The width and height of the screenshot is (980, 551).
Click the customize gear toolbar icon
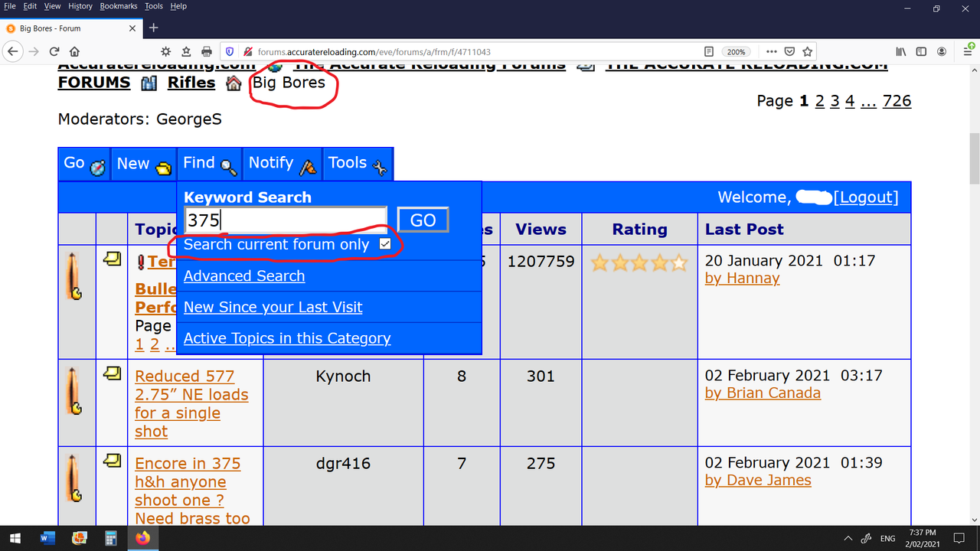pos(165,51)
